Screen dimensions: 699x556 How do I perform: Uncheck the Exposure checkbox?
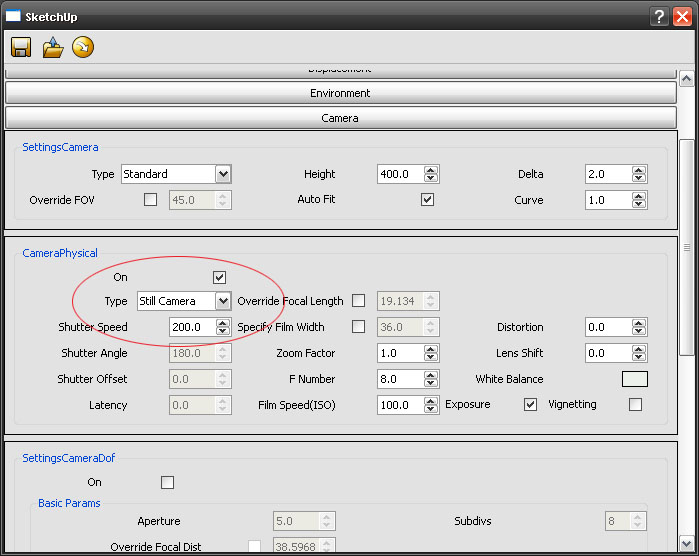(x=530, y=404)
